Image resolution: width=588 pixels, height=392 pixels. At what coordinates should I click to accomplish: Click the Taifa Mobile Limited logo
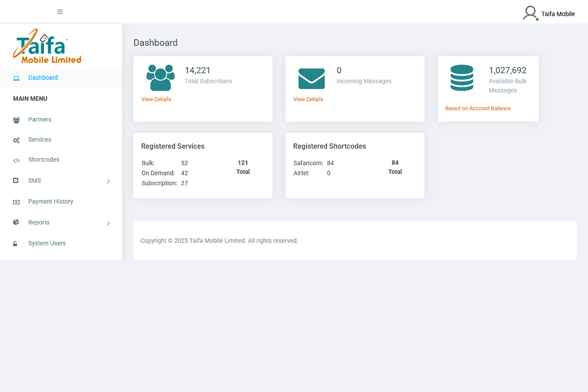[47, 45]
